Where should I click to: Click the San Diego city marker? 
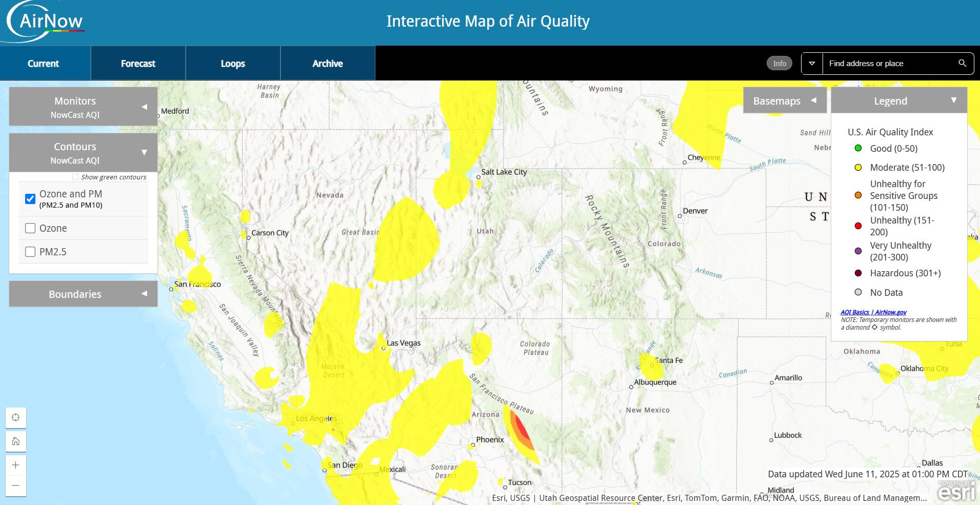point(325,470)
